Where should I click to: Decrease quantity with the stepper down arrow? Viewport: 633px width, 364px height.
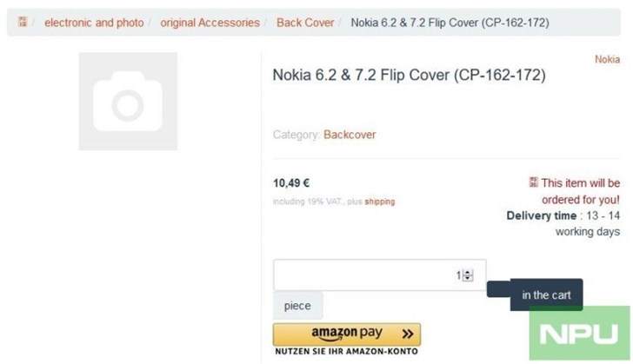click(x=468, y=279)
